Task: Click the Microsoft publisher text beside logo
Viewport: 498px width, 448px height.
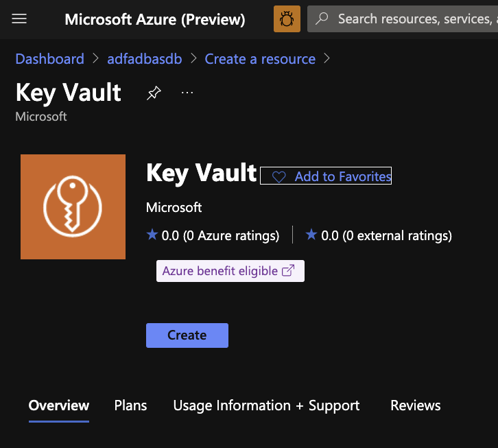Action: point(174,207)
